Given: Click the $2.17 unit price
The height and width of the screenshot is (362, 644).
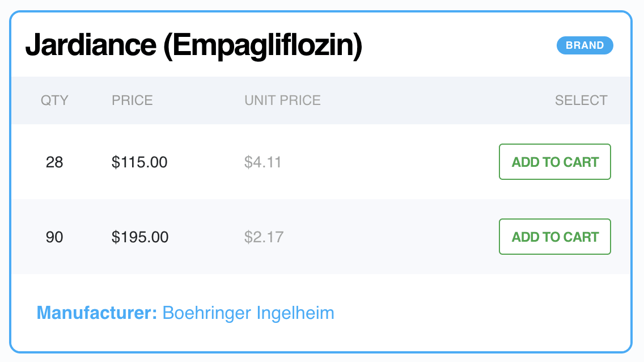Looking at the screenshot, I should 264,237.
